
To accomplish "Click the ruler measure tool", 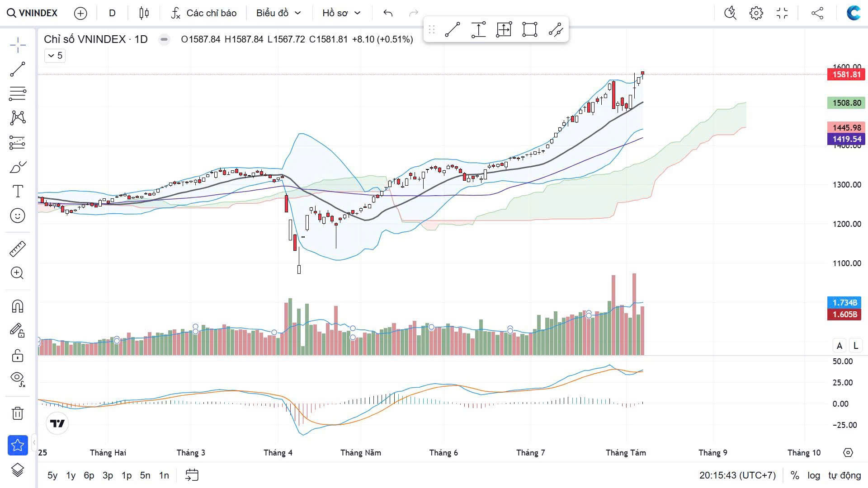I will 18,249.
